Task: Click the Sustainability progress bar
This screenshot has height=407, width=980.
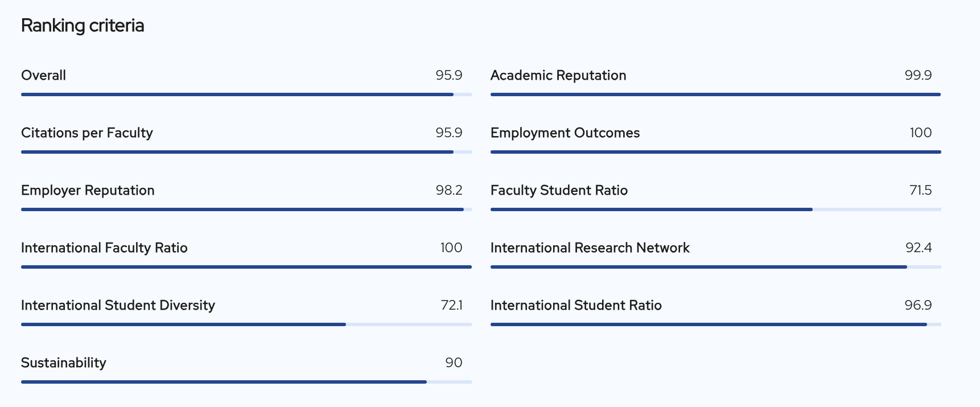Action: tap(246, 382)
